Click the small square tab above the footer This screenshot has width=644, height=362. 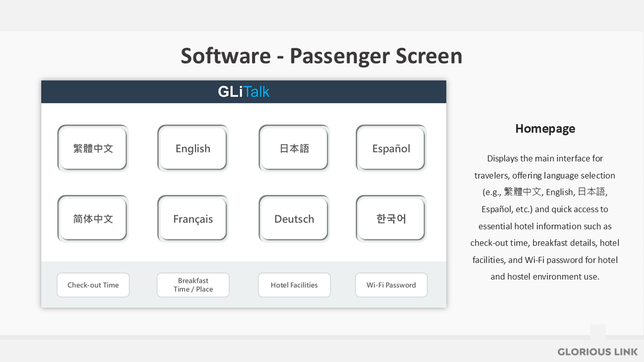click(x=598, y=331)
